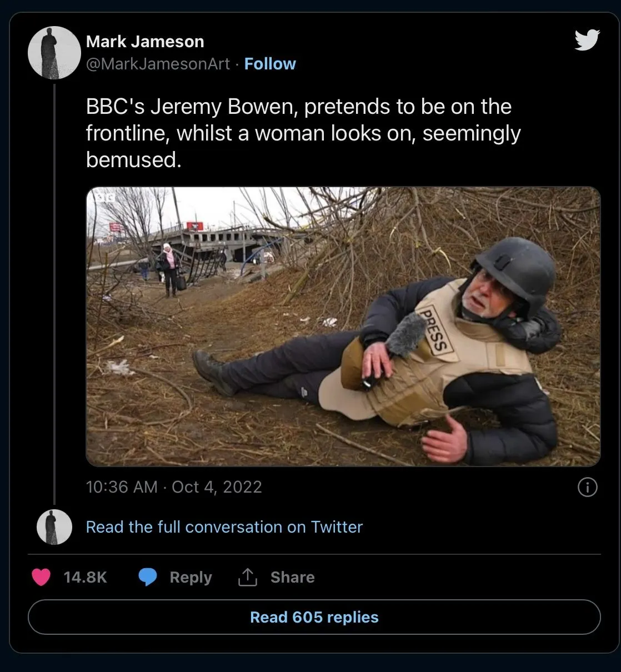Click the tweet text about BBC's Jeremy Bowen

click(x=303, y=133)
